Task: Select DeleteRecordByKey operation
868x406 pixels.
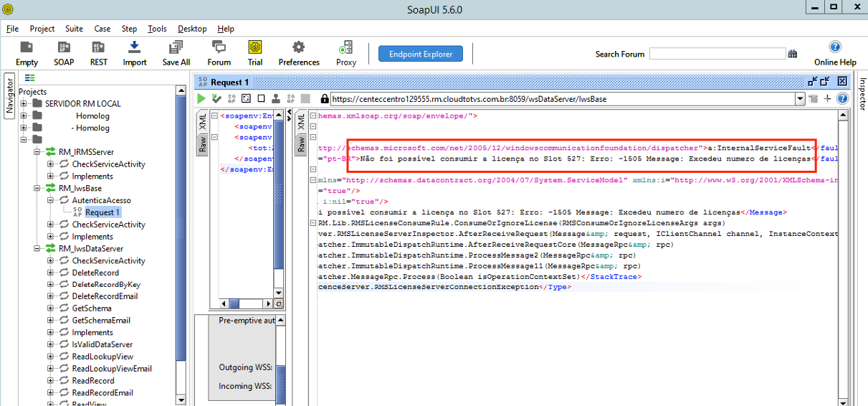Action: coord(106,285)
